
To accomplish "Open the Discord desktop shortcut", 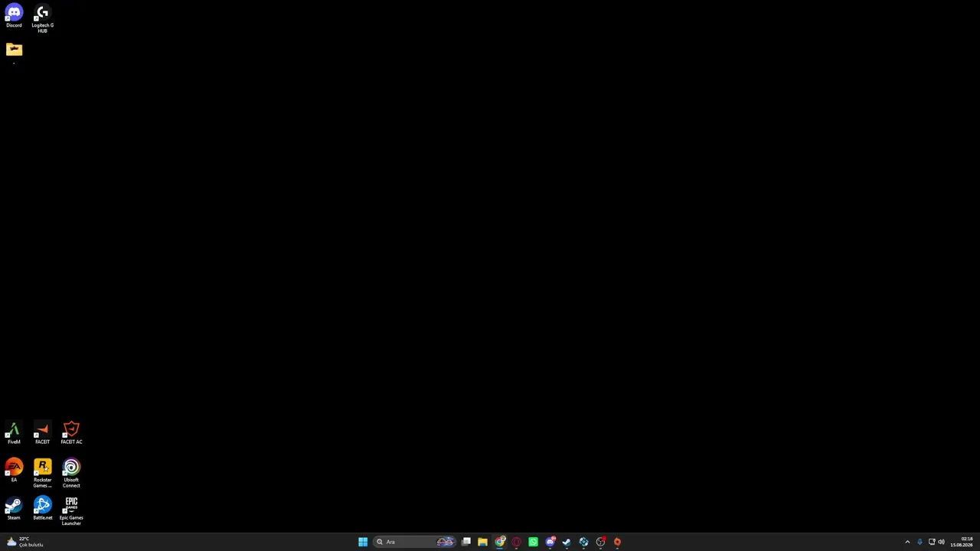I will [x=14, y=16].
